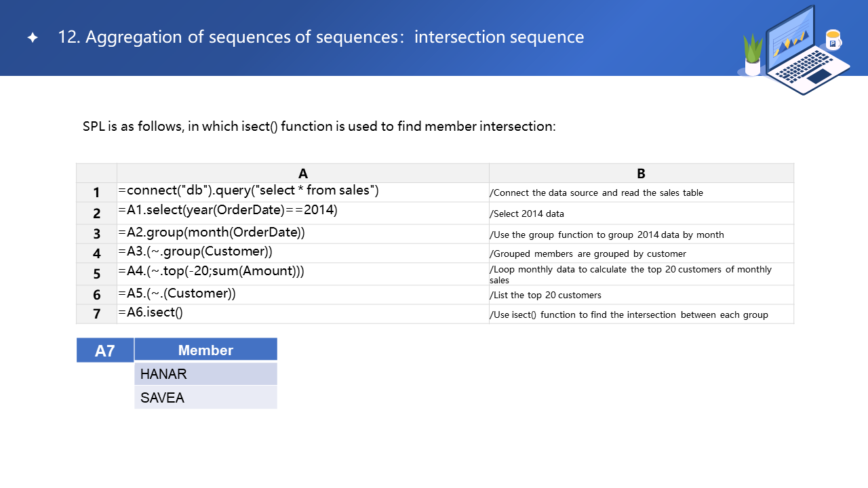Select row number 1 in the grid
The width and height of the screenshot is (868, 488).
pyautogui.click(x=96, y=192)
